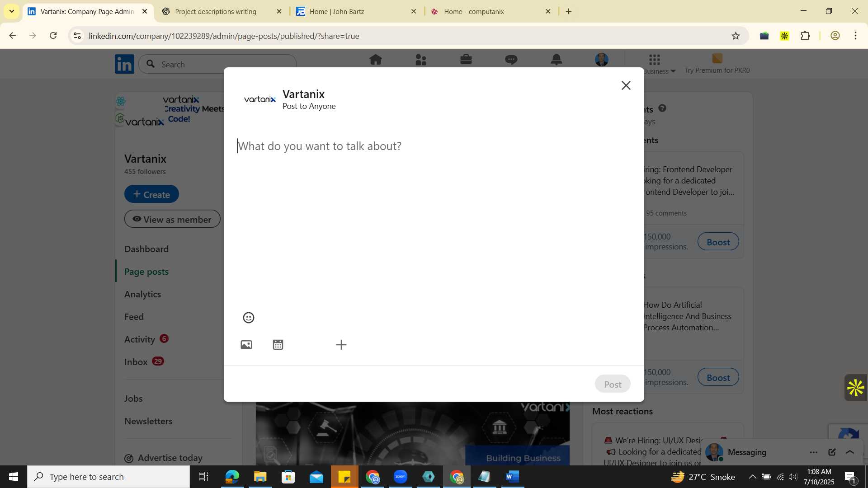
Task: Open Inbox with 29 messages
Action: click(144, 362)
